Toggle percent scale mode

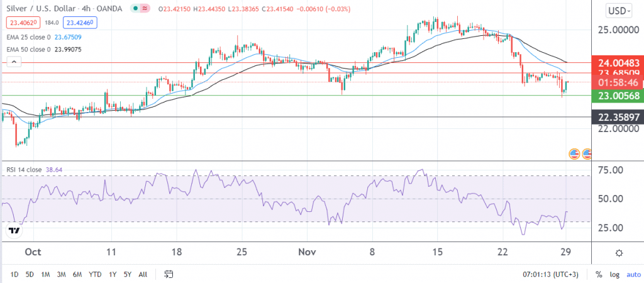[x=599, y=274]
